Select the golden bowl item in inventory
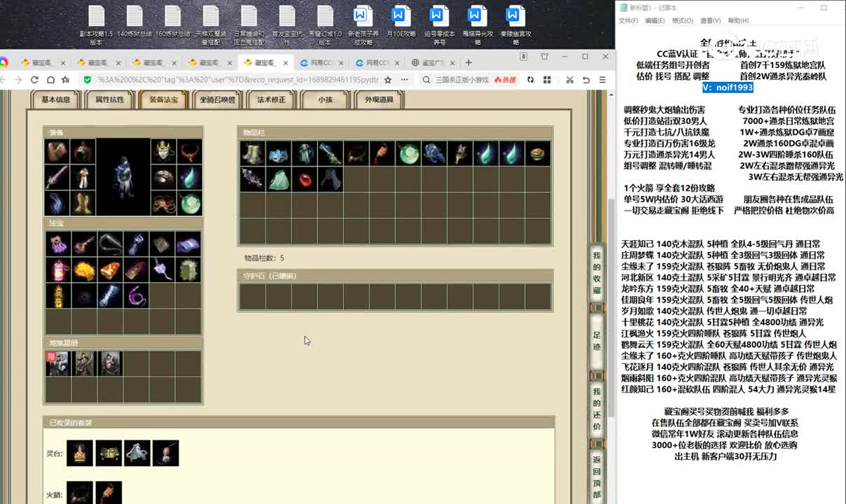This screenshot has height=504, width=846. pos(538,153)
